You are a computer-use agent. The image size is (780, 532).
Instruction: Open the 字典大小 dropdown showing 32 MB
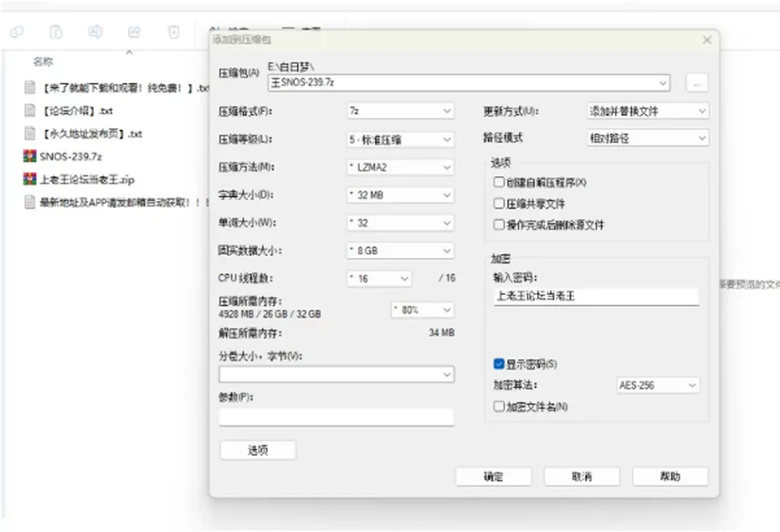400,195
